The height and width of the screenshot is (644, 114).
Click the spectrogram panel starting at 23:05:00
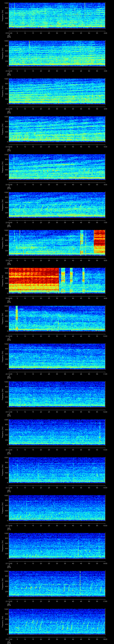[x=57, y=167]
